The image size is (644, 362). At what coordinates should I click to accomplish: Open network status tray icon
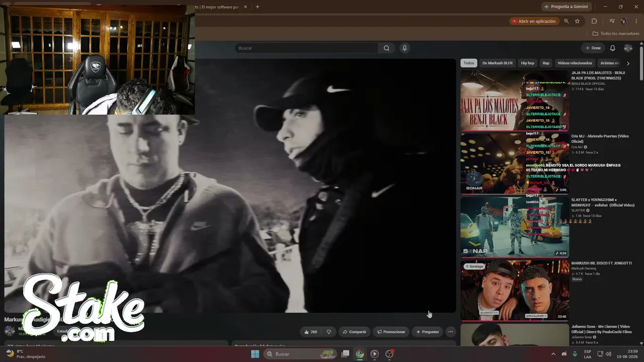[599, 354]
